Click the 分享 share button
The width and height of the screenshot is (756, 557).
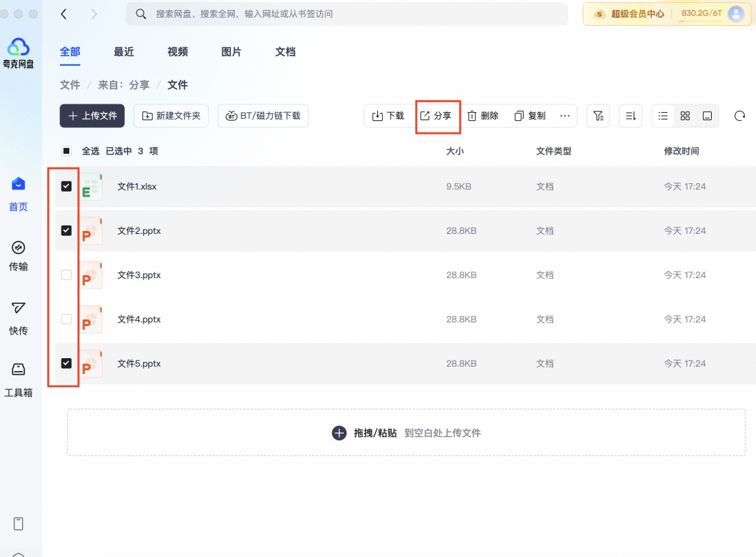[x=436, y=116]
